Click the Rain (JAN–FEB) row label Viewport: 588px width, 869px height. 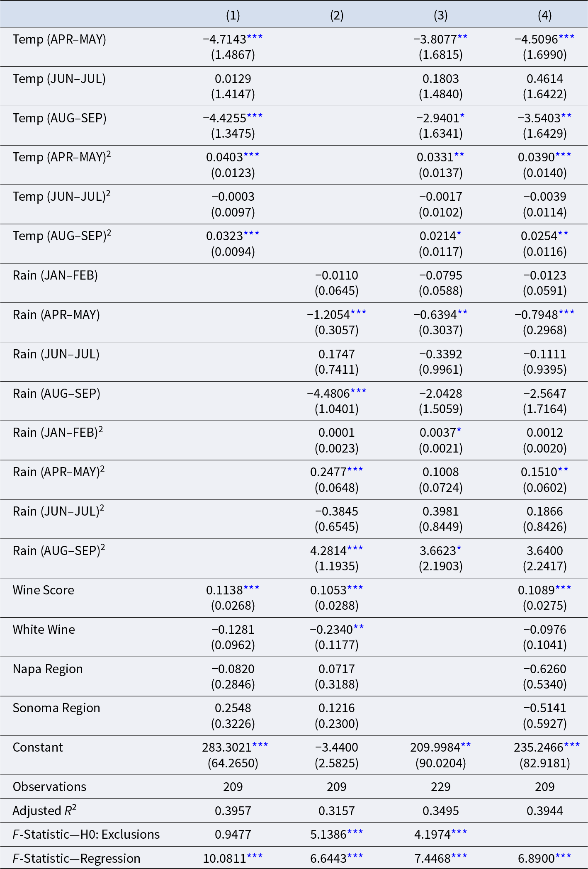[x=55, y=275]
